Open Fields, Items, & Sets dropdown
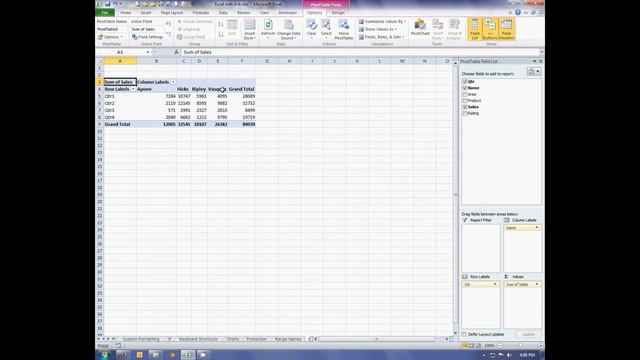640x360 pixels. pyautogui.click(x=381, y=37)
